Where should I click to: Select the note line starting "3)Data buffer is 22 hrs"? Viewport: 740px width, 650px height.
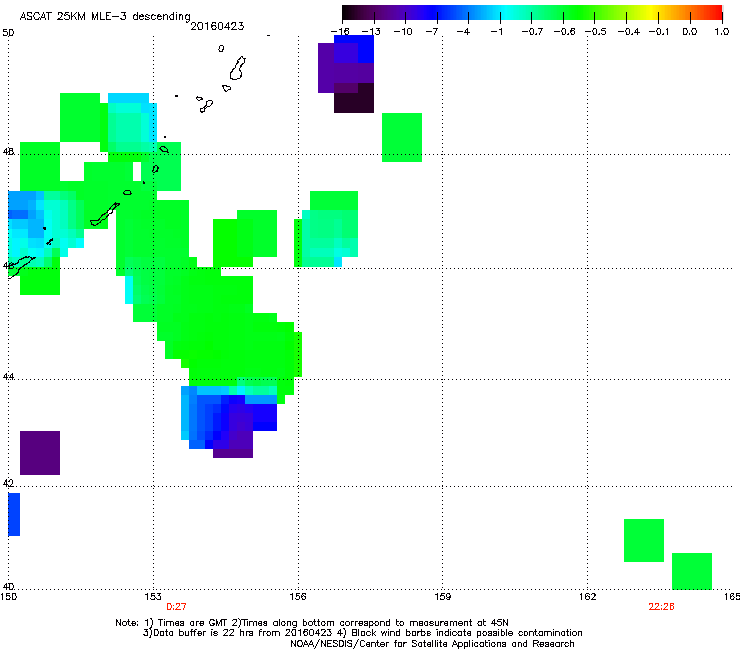pos(362,633)
